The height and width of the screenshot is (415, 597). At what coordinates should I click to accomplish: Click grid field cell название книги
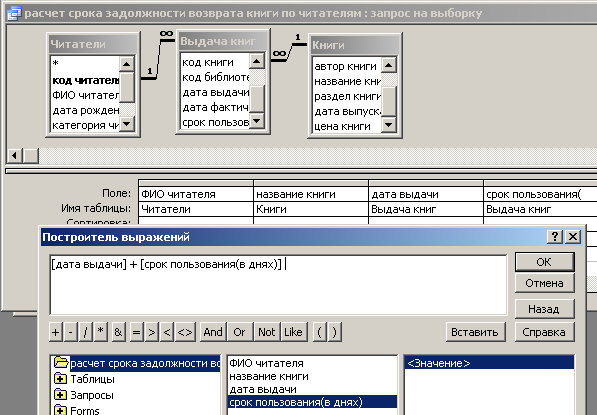tap(311, 194)
